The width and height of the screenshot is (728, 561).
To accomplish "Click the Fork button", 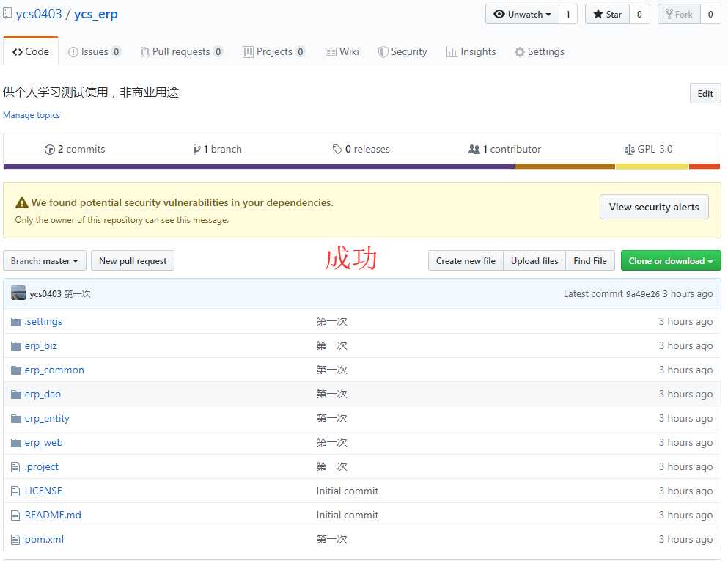I will pyautogui.click(x=679, y=15).
